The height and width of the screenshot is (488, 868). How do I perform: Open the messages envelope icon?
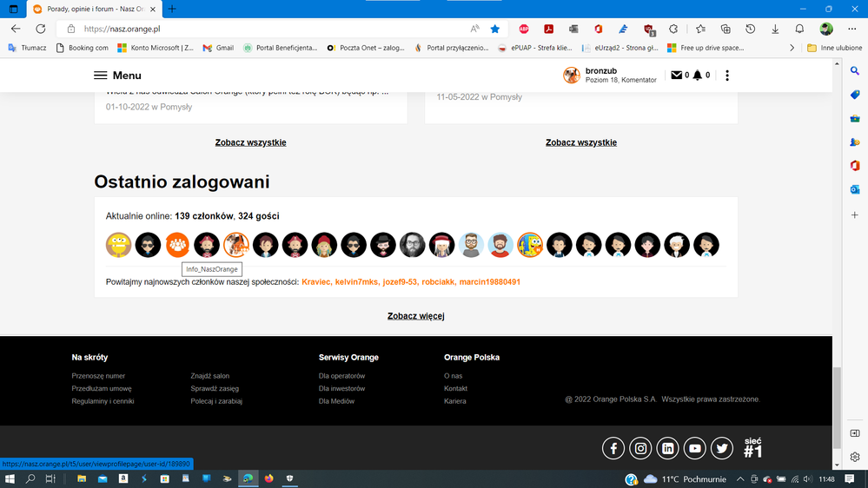[676, 76]
